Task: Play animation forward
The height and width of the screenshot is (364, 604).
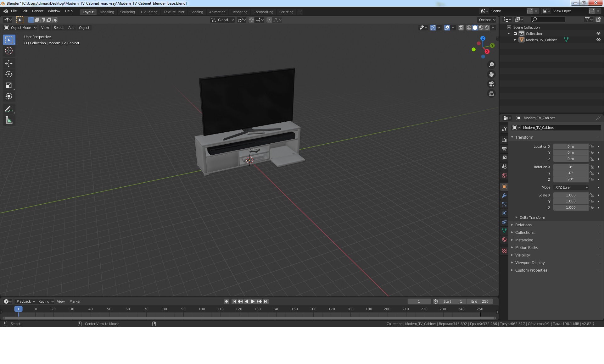Action: [253, 301]
